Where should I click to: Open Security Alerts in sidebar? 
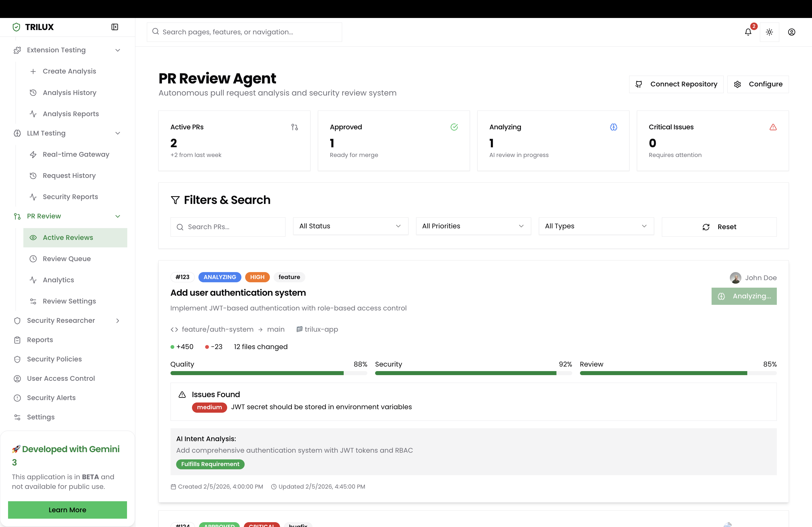pyautogui.click(x=51, y=398)
